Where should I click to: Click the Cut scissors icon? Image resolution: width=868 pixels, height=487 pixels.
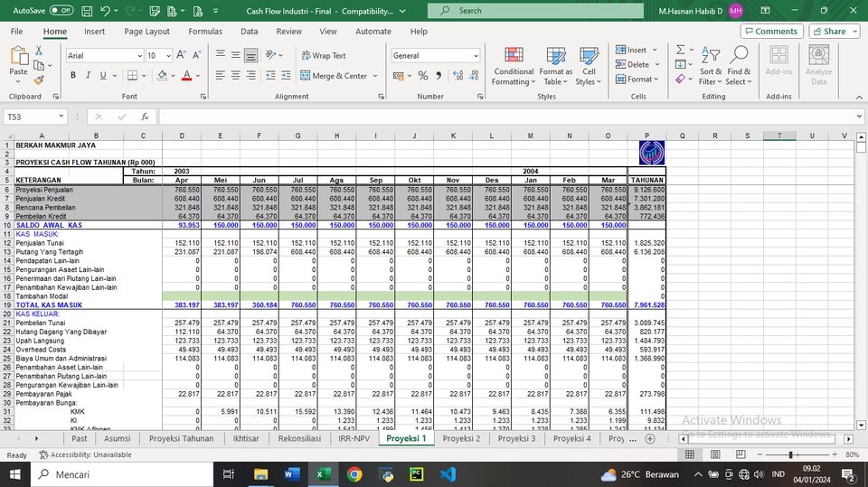point(39,51)
